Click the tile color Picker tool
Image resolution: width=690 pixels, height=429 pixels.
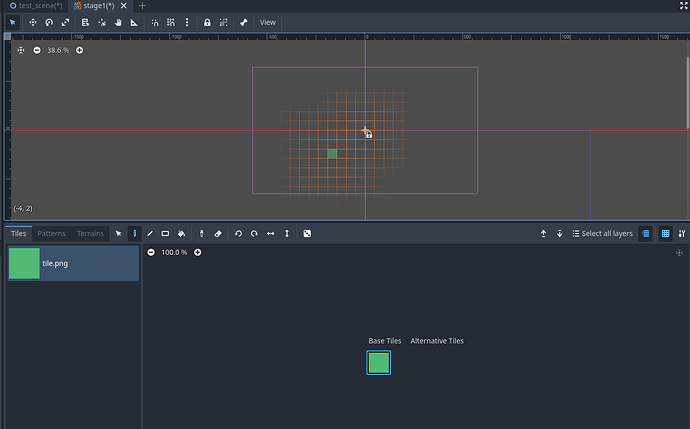point(201,233)
